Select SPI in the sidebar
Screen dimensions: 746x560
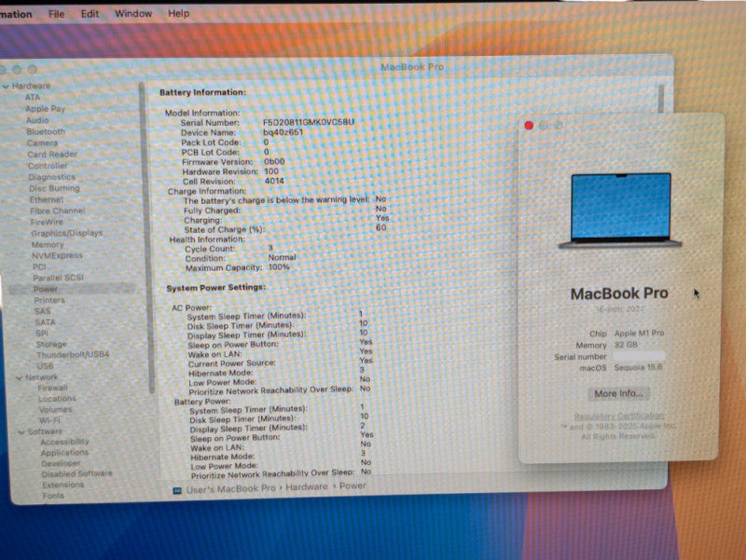click(42, 333)
